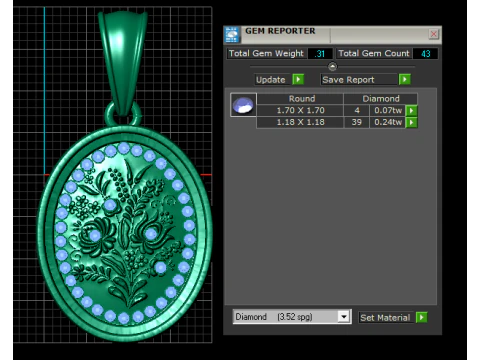The width and height of the screenshot is (480, 360).
Task: Click green arrow next to Save Report
Action: click(x=405, y=79)
